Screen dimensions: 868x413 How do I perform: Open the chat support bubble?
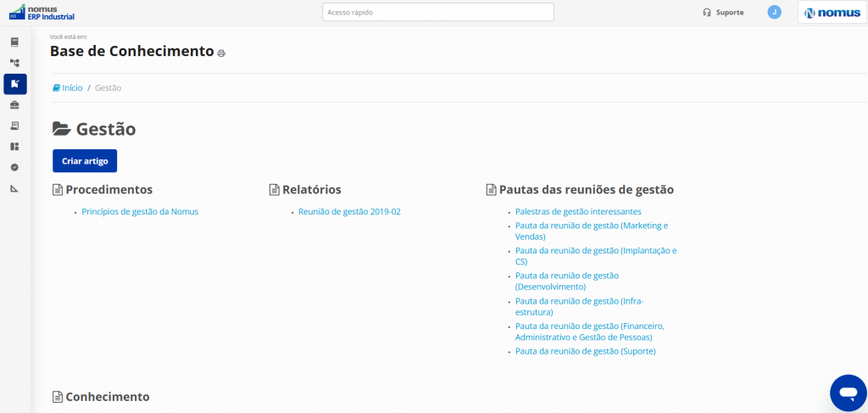tap(847, 392)
